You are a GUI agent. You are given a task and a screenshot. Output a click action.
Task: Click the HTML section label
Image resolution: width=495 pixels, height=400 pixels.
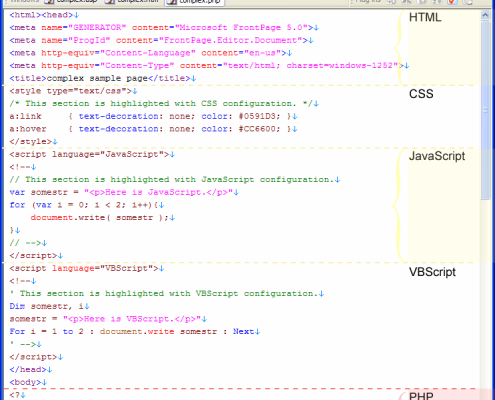[425, 17]
